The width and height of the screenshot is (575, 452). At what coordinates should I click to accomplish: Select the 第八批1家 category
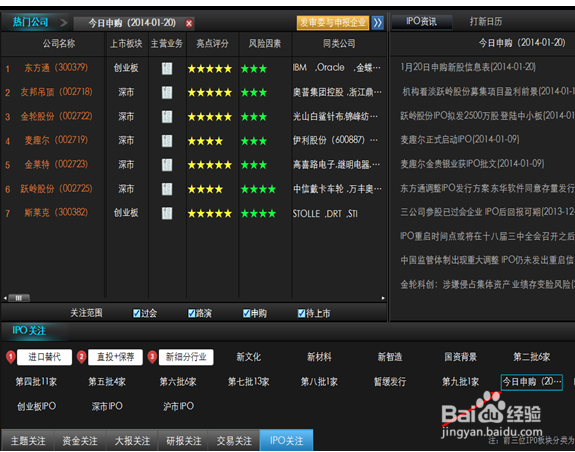coord(319,382)
